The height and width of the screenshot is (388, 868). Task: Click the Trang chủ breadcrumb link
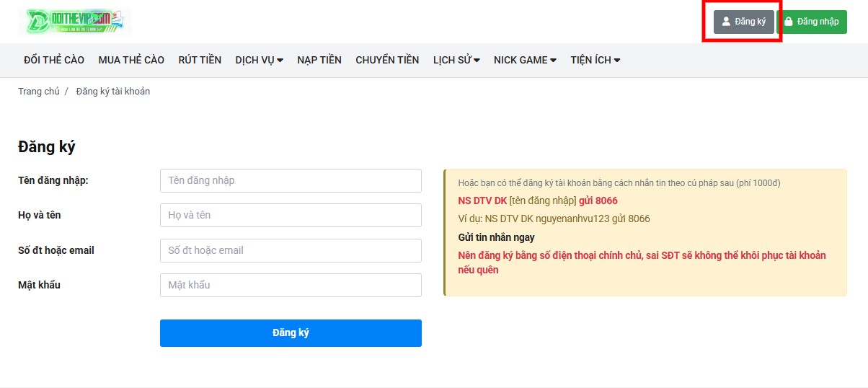[x=39, y=92]
